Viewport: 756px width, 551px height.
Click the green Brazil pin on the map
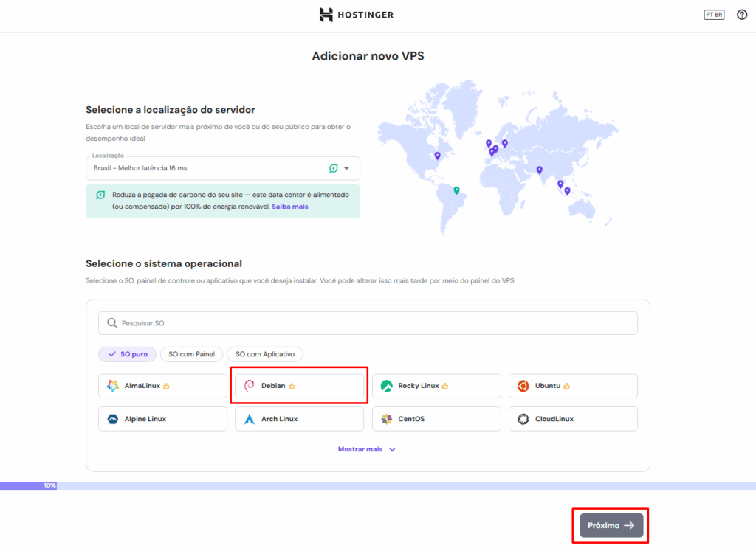pyautogui.click(x=456, y=190)
